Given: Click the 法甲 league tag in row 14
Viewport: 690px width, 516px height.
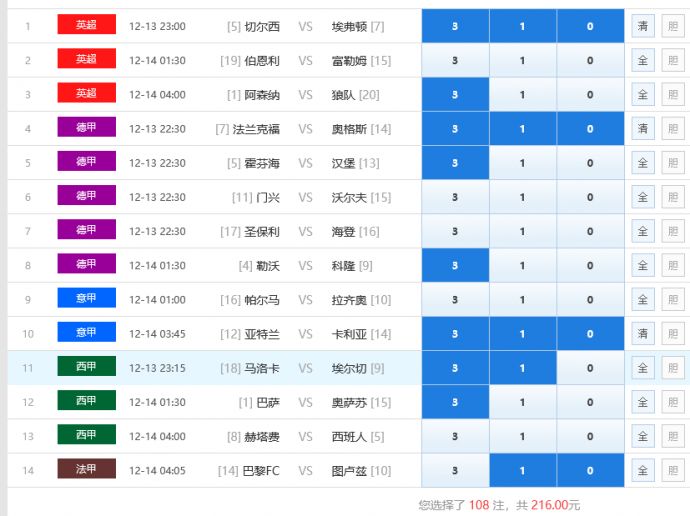Looking at the screenshot, I should click(86, 470).
